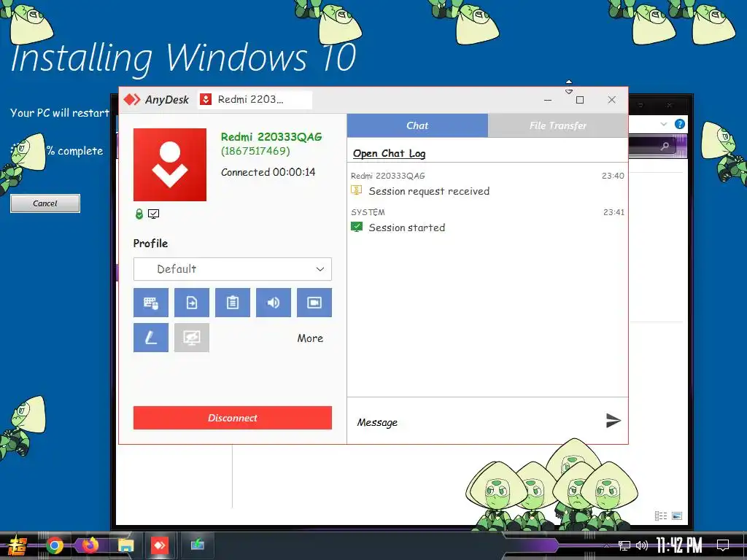747x560 pixels.
Task: Click the monitor connection status icon
Action: pyautogui.click(x=153, y=214)
